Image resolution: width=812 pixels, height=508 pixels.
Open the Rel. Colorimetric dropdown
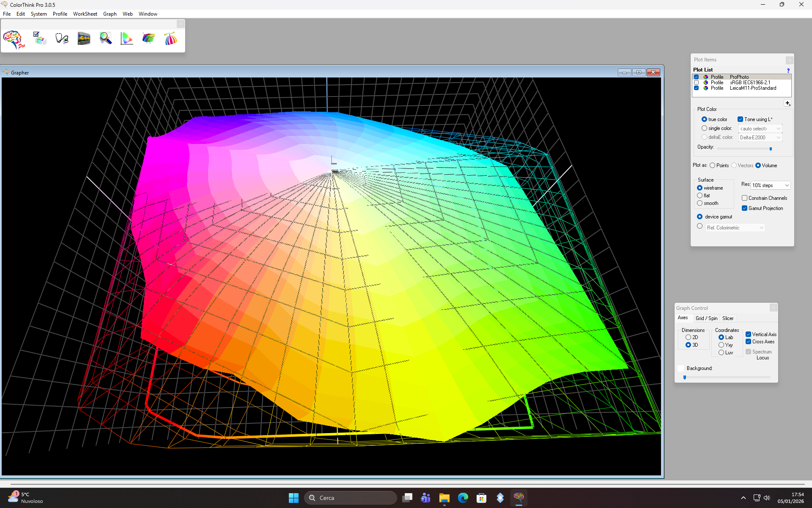(x=735, y=228)
